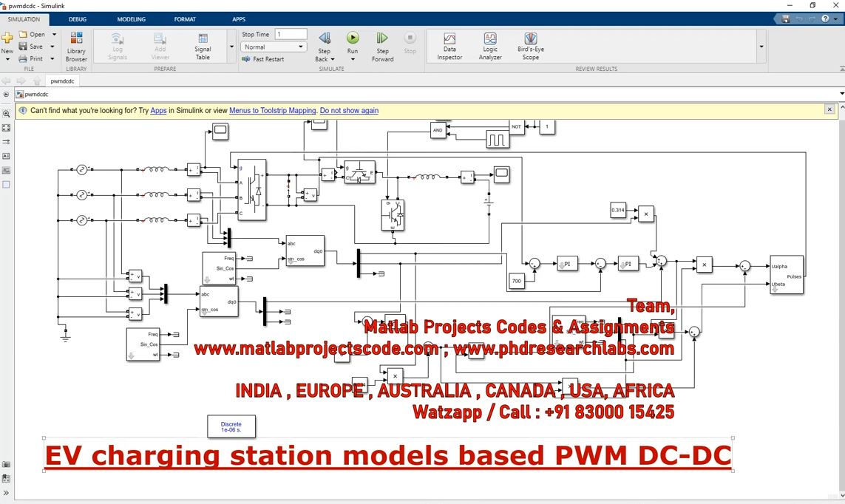Click the Menus to Toolstrip Mapping link
Image resolution: width=845 pixels, height=504 pixels.
point(272,111)
